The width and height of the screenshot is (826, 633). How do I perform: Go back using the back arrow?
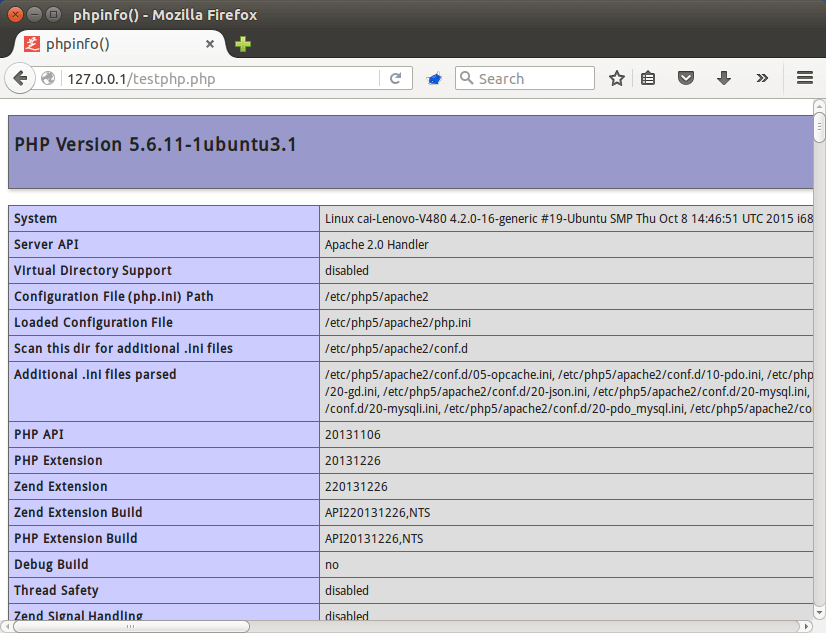tap(20, 78)
